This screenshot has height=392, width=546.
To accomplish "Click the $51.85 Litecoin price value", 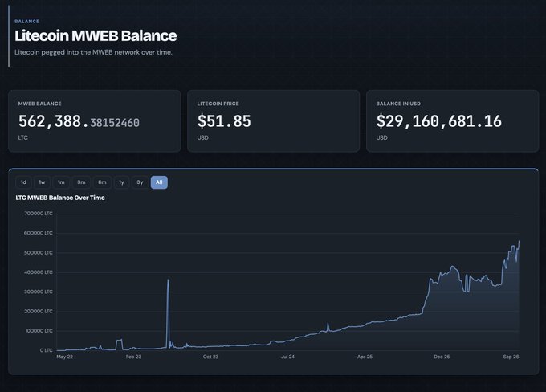I will 224,121.
